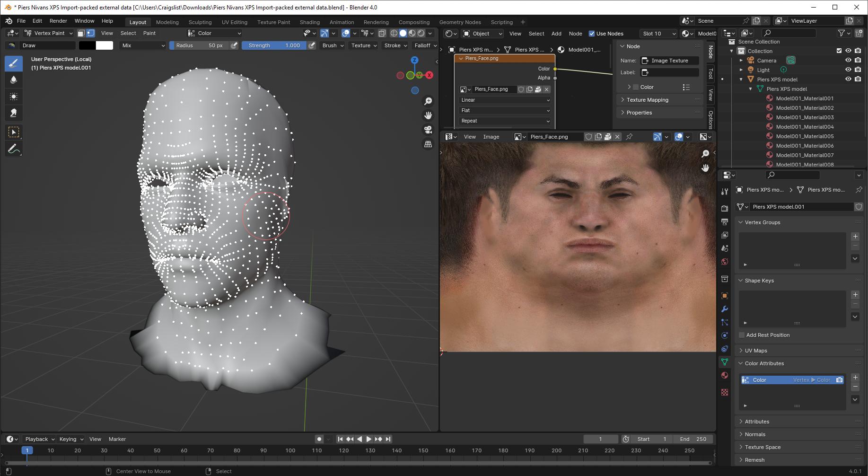Click fake user shield in Image Editor header

click(588, 137)
